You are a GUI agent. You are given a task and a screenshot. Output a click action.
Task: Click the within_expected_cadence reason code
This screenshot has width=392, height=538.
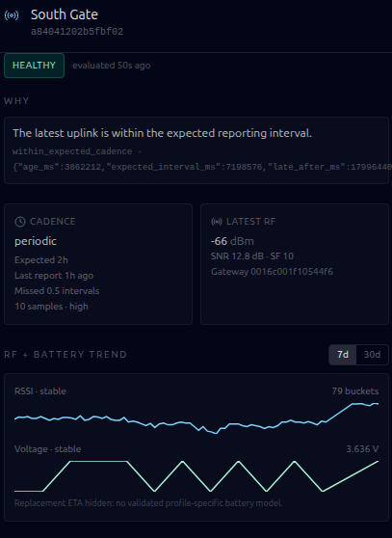coord(72,151)
